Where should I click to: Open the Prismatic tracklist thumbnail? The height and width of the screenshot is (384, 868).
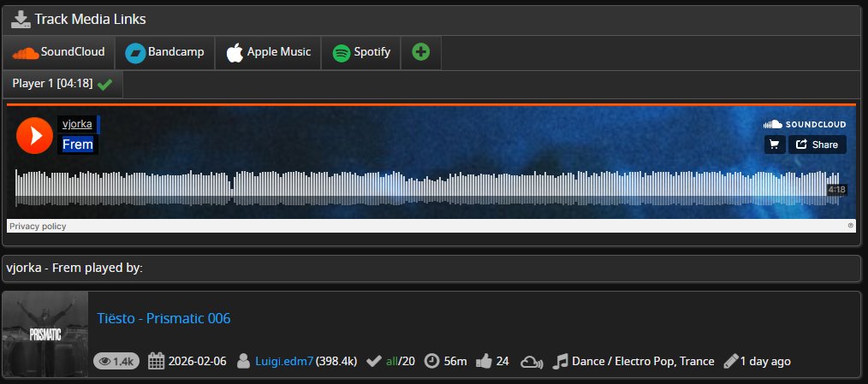pos(45,334)
